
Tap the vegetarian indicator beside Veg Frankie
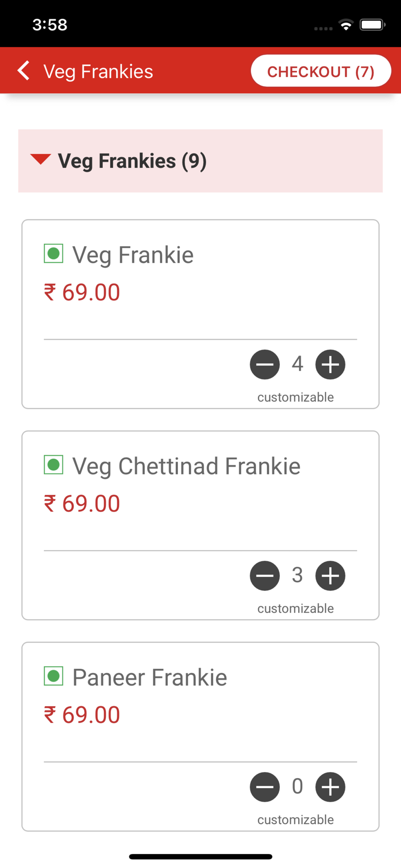click(53, 253)
